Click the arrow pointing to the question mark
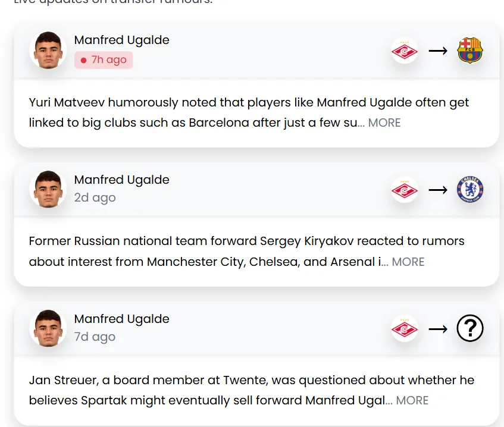 click(x=437, y=328)
